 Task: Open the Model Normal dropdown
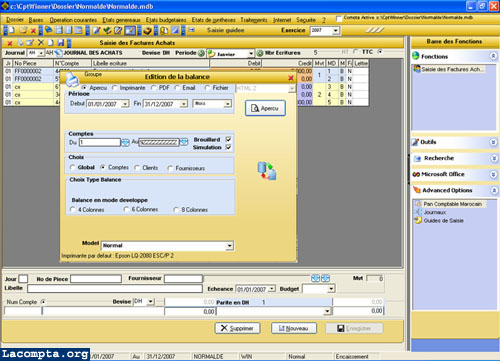(x=229, y=246)
